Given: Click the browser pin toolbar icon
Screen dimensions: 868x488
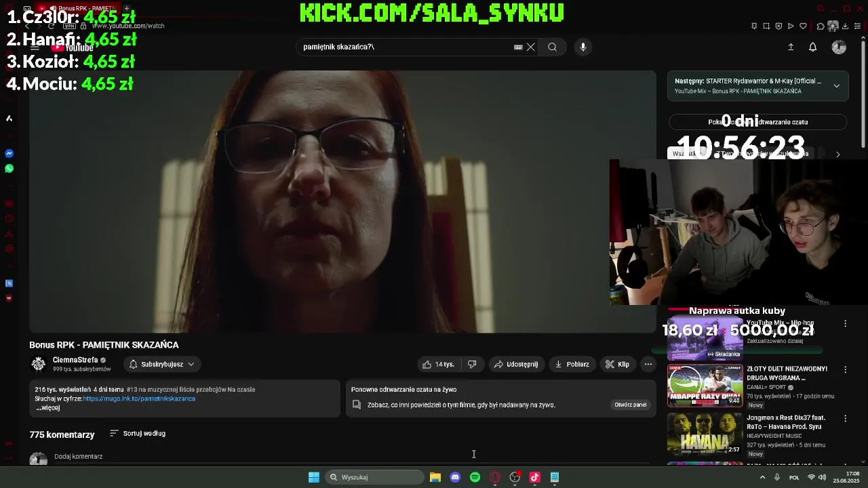Looking at the screenshot, I should click(x=754, y=26).
